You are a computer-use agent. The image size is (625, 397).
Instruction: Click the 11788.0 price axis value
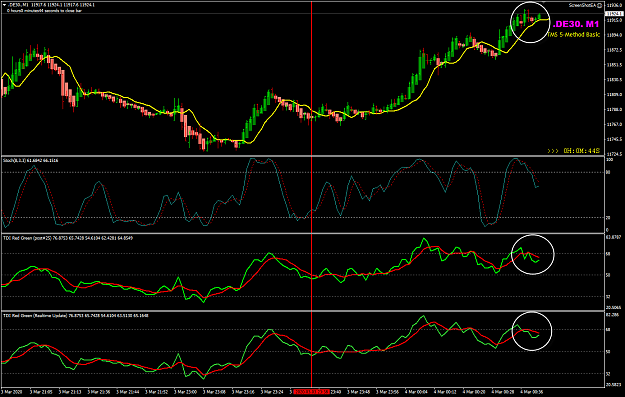(x=614, y=109)
